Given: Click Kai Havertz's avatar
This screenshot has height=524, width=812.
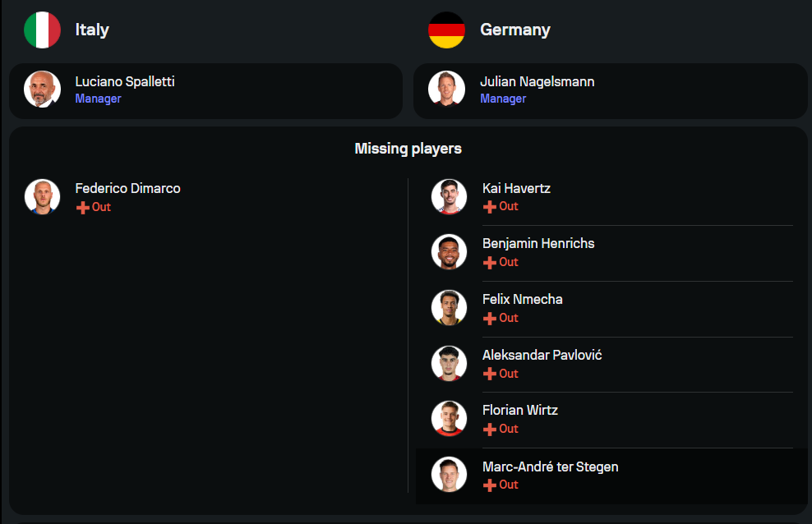Looking at the screenshot, I should [x=449, y=197].
